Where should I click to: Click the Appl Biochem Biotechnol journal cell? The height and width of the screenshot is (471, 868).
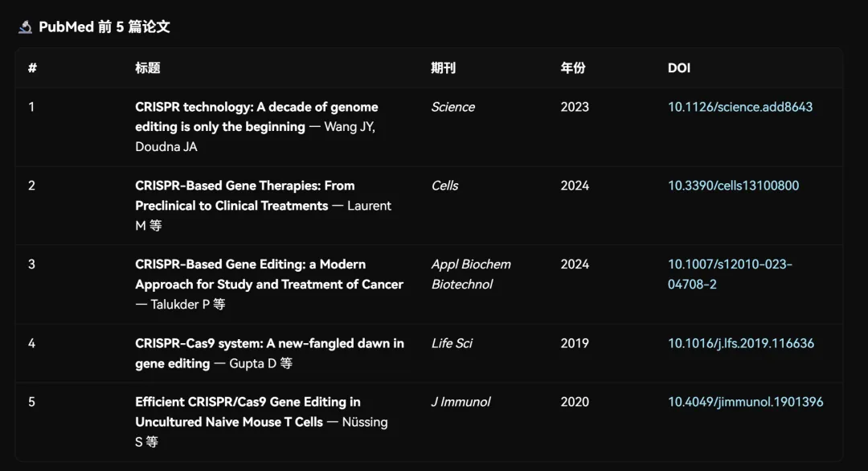tap(470, 274)
